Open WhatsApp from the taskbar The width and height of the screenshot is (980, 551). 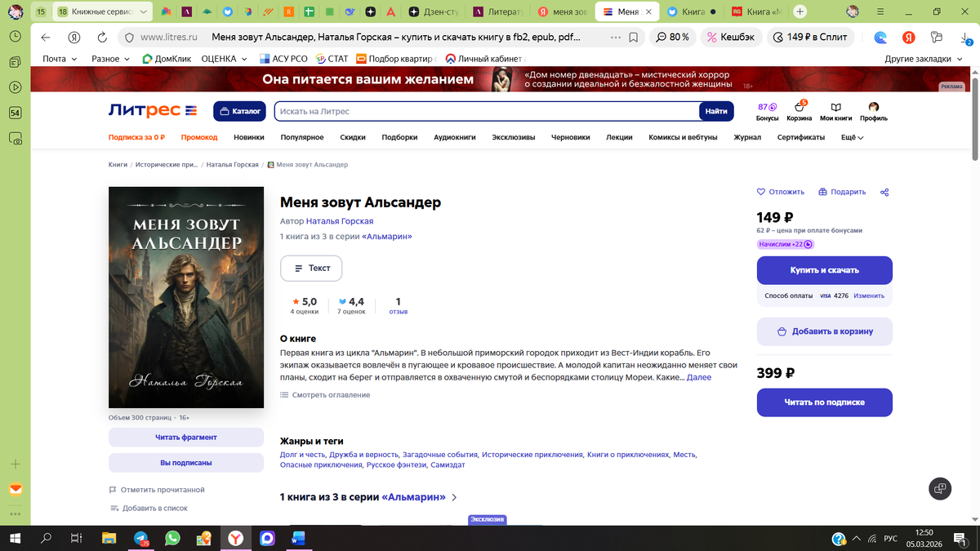coord(171,538)
